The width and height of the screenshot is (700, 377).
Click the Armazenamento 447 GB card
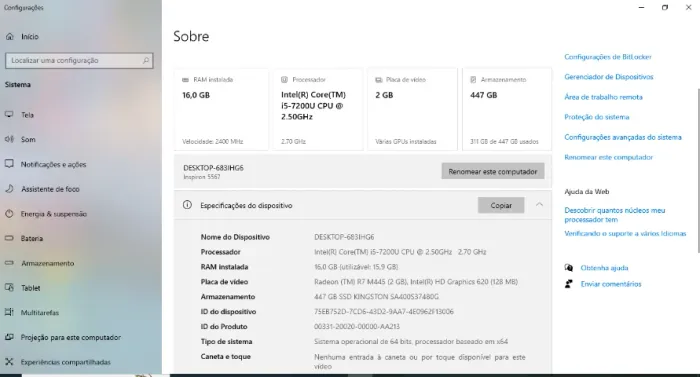pyautogui.click(x=507, y=109)
